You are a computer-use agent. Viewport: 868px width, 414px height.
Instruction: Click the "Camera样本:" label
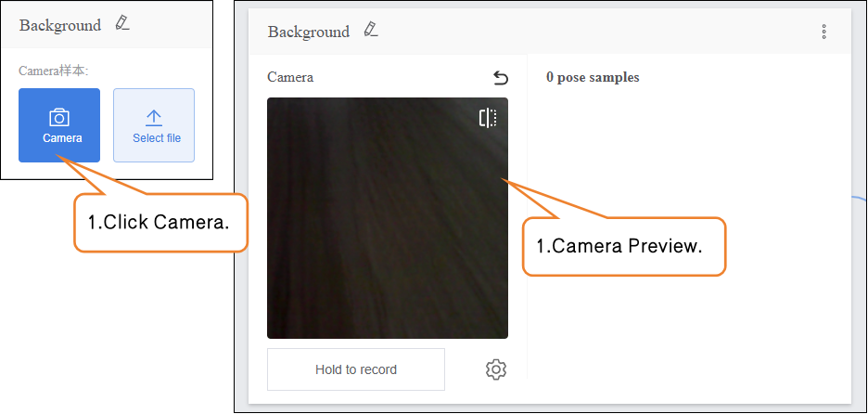click(x=54, y=71)
